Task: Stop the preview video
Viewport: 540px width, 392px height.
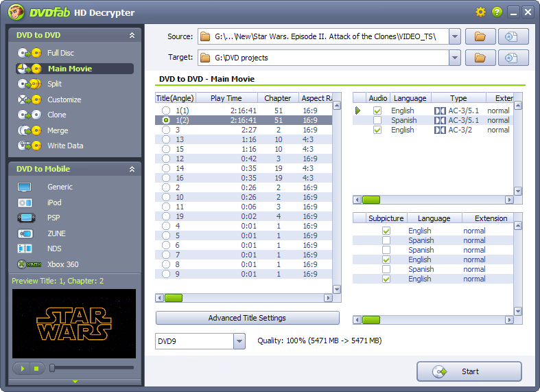Action: pyautogui.click(x=36, y=368)
